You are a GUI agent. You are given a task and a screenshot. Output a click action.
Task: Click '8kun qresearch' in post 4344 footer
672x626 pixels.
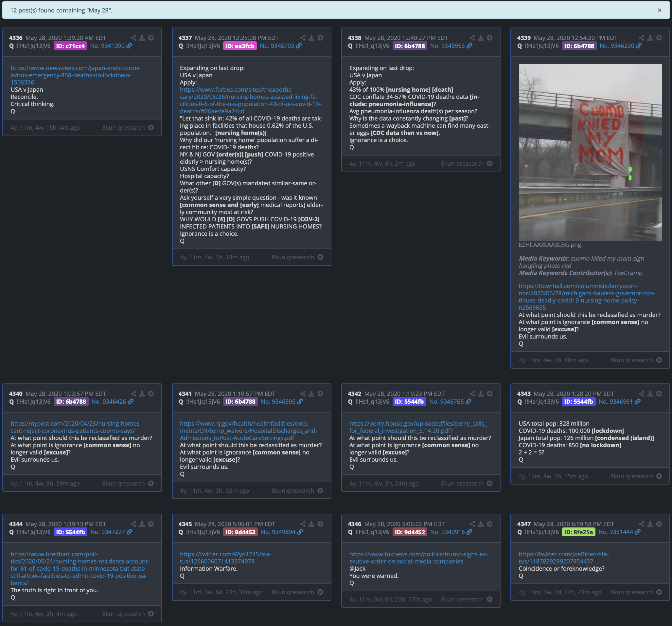coord(123,614)
